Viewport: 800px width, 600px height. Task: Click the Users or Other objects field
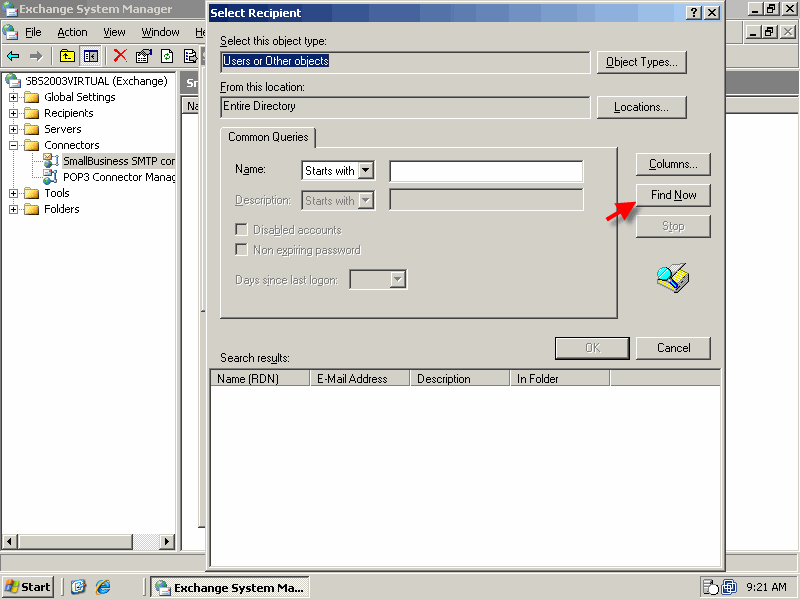click(x=406, y=62)
